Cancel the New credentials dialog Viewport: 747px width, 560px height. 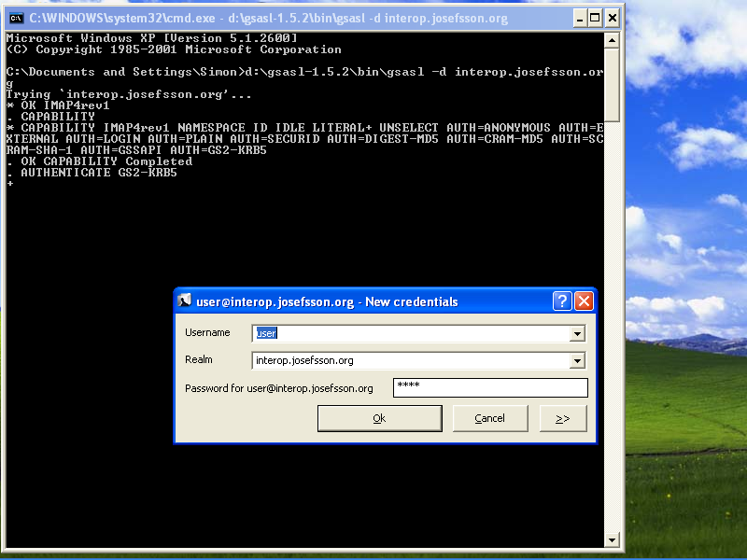(x=490, y=418)
